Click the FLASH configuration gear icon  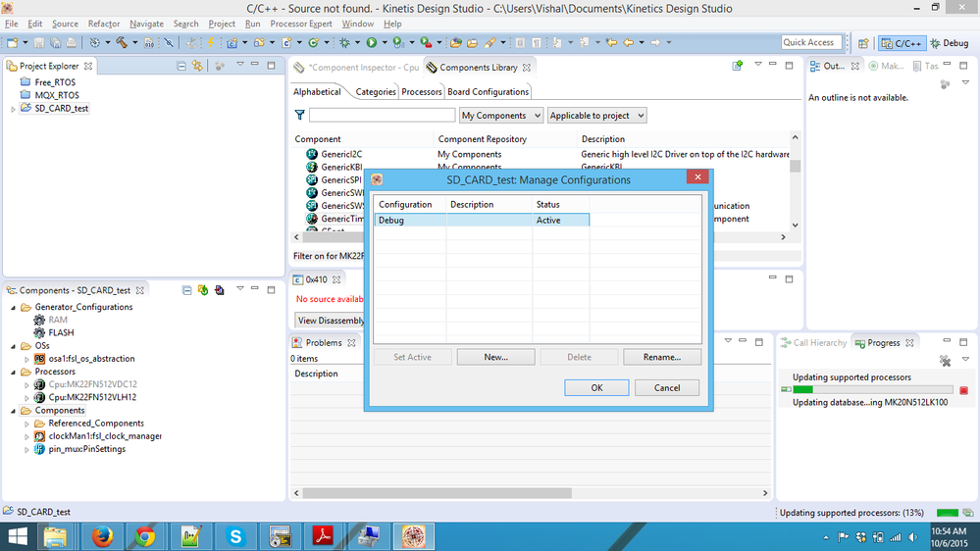tap(39, 332)
